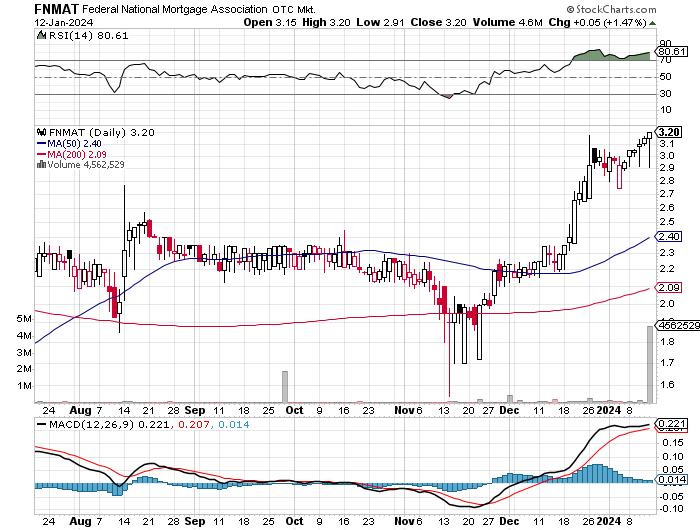Screen dimensions: 700x530
Task: Click the FNMAT ticker symbol in the header
Action: click(56, 9)
